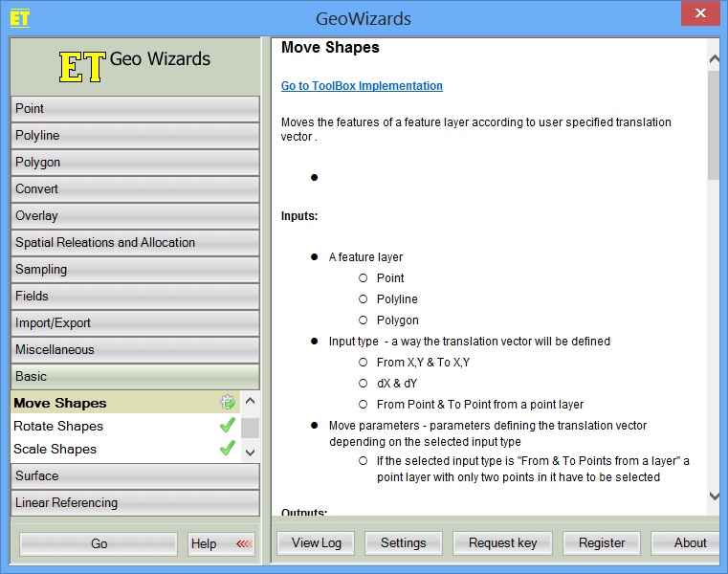Expand the Fields category

pyautogui.click(x=135, y=297)
